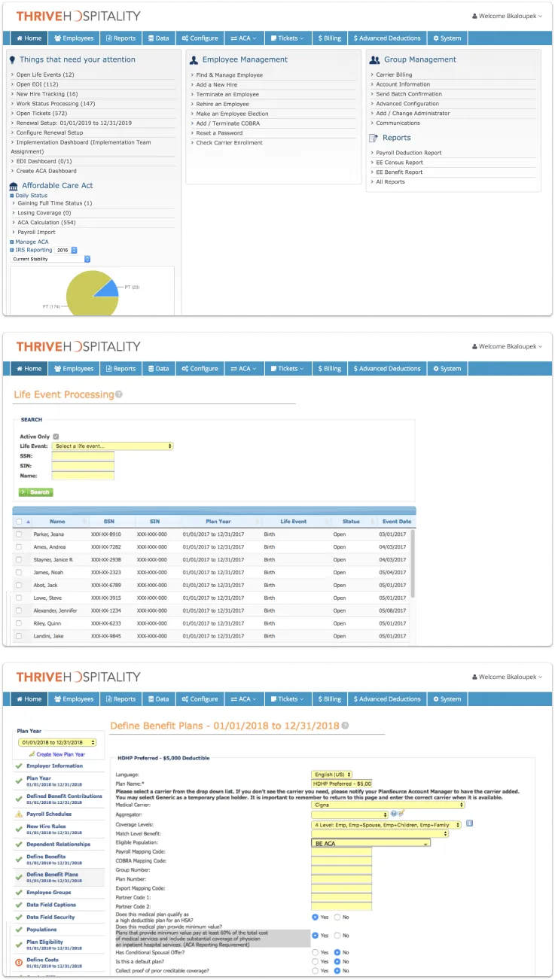This screenshot has height=980, width=555.
Task: Open the user icon beside Welcome Bkaloupek on the dashboard
Action: [474, 16]
